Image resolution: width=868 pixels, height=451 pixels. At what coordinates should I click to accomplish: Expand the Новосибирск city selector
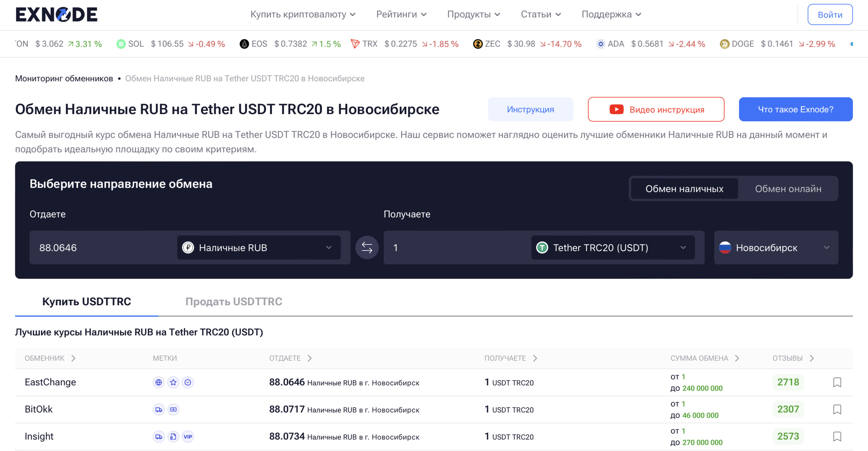click(776, 247)
